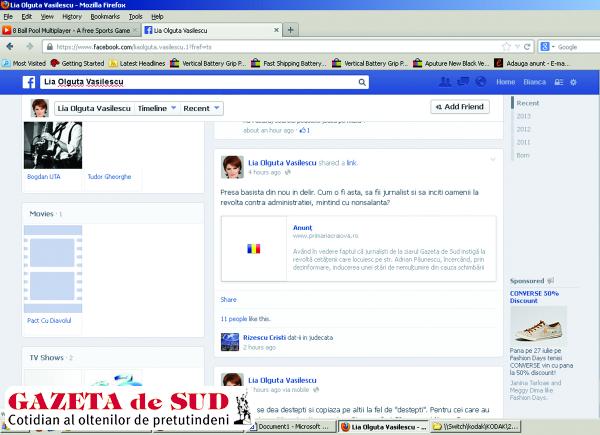Click the padlock site identity icon
Screen dimensions: 600x435
click(49, 47)
